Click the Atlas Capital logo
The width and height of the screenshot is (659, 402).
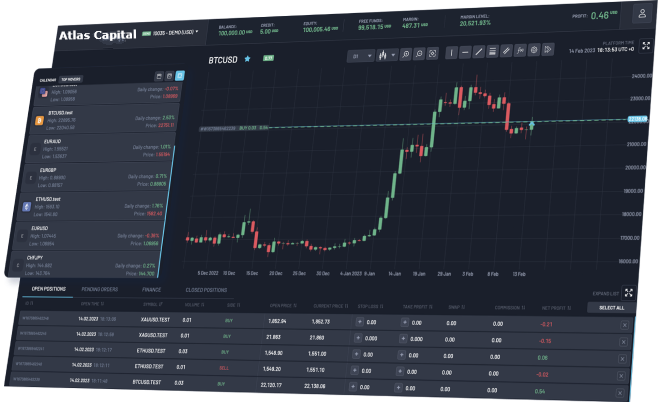tap(100, 35)
